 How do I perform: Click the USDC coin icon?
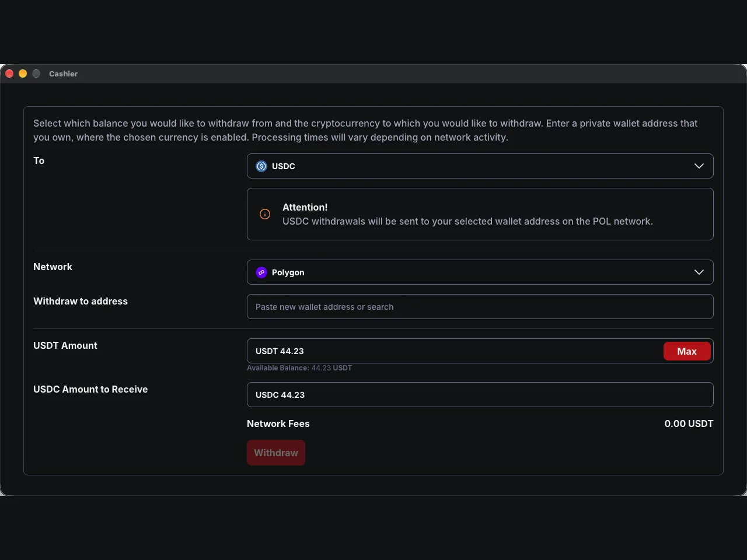(x=261, y=166)
